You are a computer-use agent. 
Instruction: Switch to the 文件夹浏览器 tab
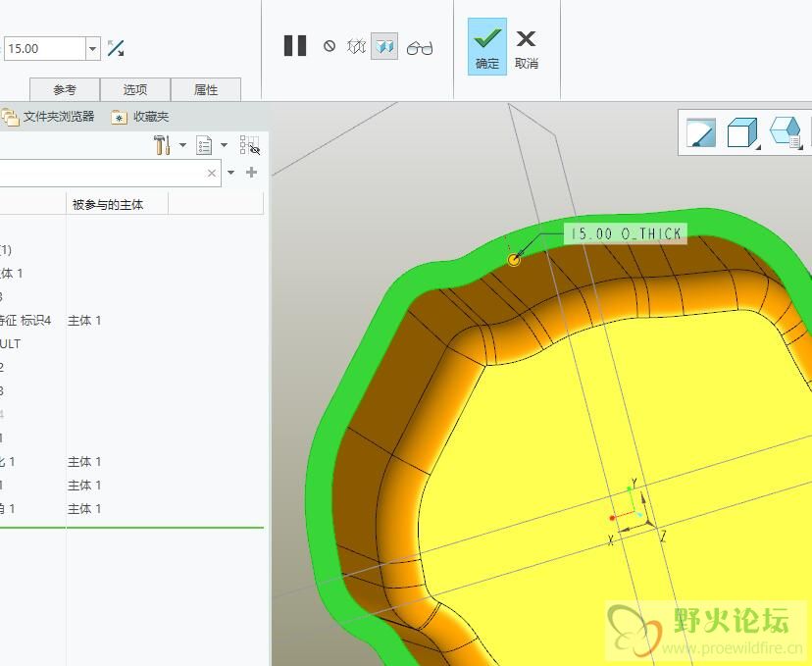click(48, 117)
